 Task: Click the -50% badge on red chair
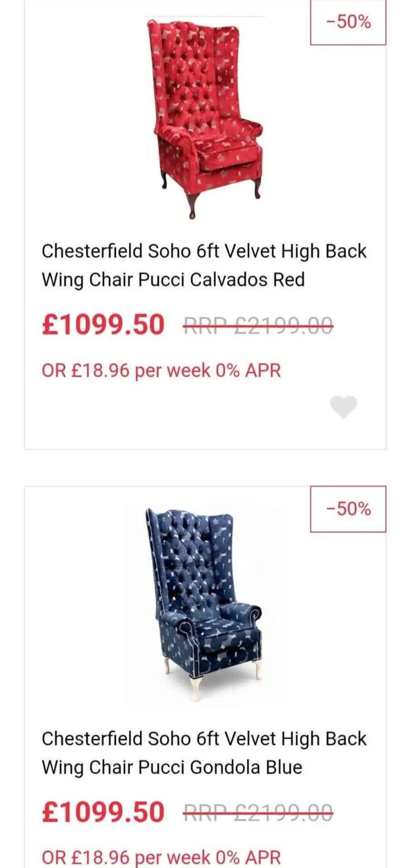[x=348, y=22]
